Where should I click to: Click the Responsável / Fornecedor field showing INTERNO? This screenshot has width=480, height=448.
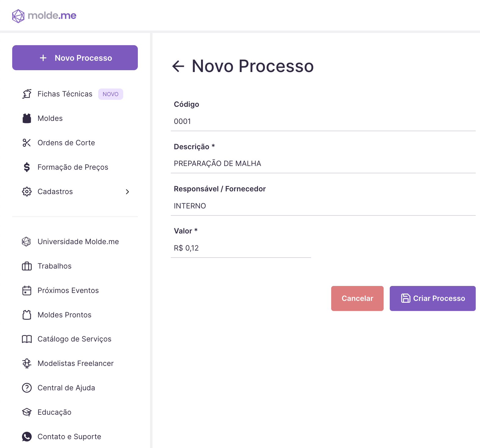pyautogui.click(x=323, y=206)
